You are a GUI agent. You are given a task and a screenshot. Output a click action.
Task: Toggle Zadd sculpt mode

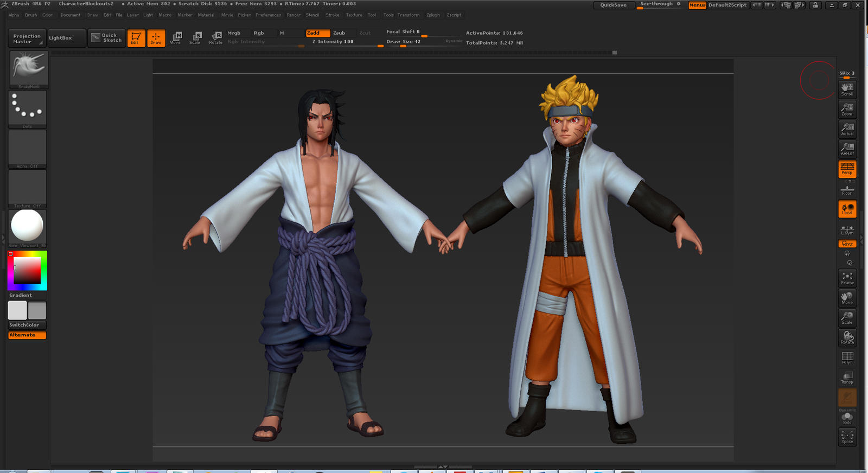click(x=318, y=33)
